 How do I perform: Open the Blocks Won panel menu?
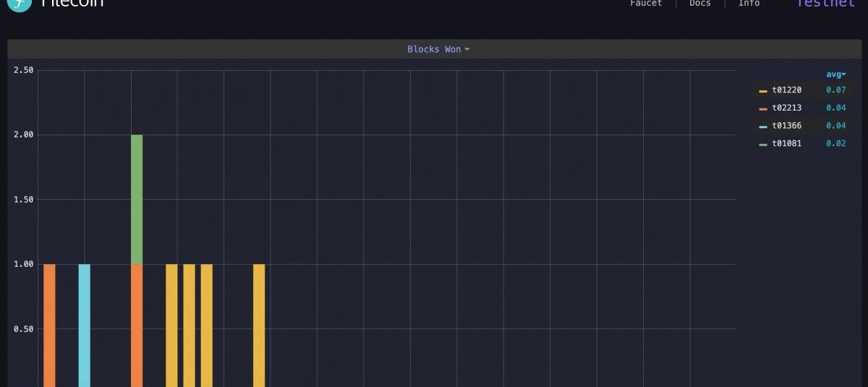438,49
